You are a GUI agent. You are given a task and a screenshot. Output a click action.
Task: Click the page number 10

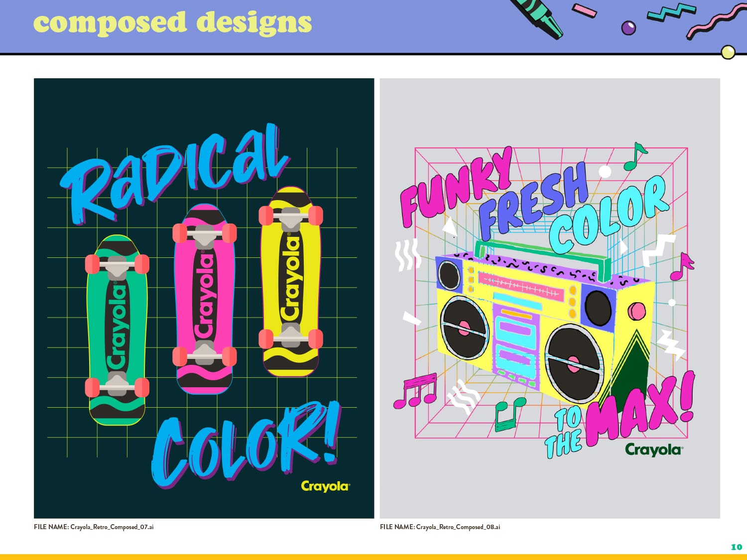736,547
